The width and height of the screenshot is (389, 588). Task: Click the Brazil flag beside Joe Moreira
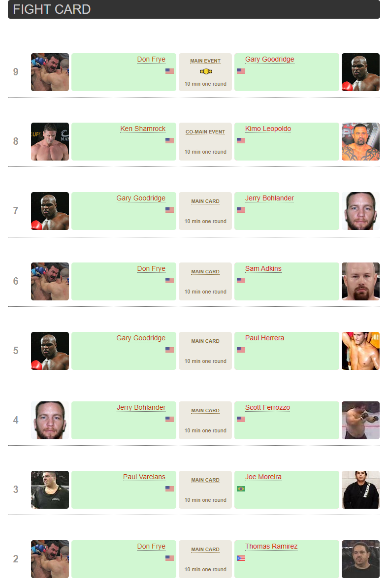[241, 489]
